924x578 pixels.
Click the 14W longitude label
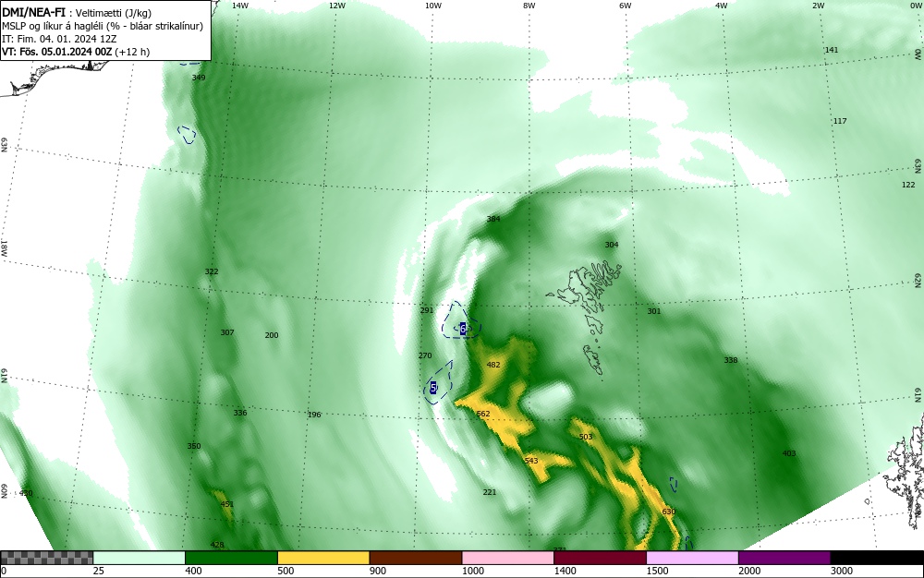[x=240, y=6]
